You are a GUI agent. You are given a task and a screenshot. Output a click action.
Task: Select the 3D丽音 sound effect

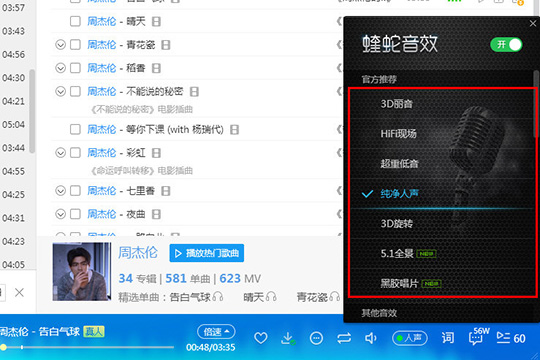(x=442, y=104)
